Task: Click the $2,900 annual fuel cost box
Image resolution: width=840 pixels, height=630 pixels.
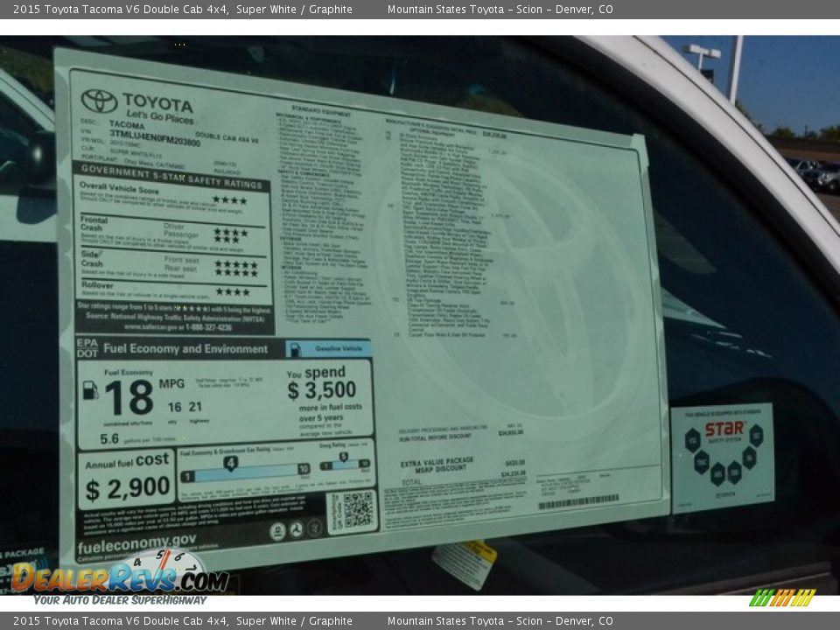Action: pos(127,480)
